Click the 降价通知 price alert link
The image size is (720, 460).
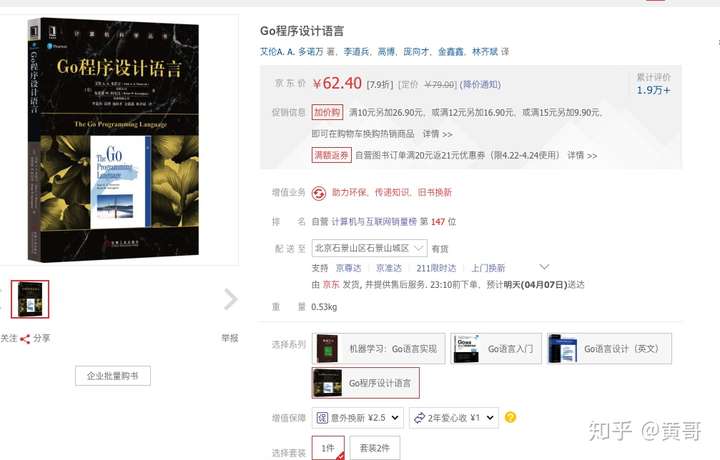coord(480,84)
